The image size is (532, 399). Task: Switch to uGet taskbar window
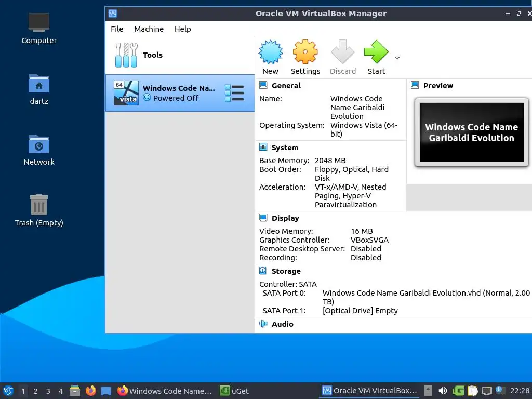[x=234, y=391]
